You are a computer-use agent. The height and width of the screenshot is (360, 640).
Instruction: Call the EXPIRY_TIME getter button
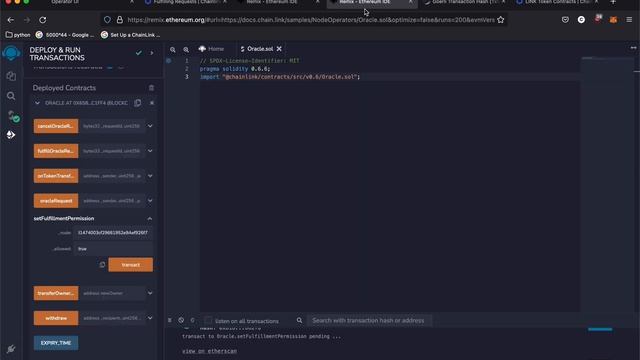56,343
